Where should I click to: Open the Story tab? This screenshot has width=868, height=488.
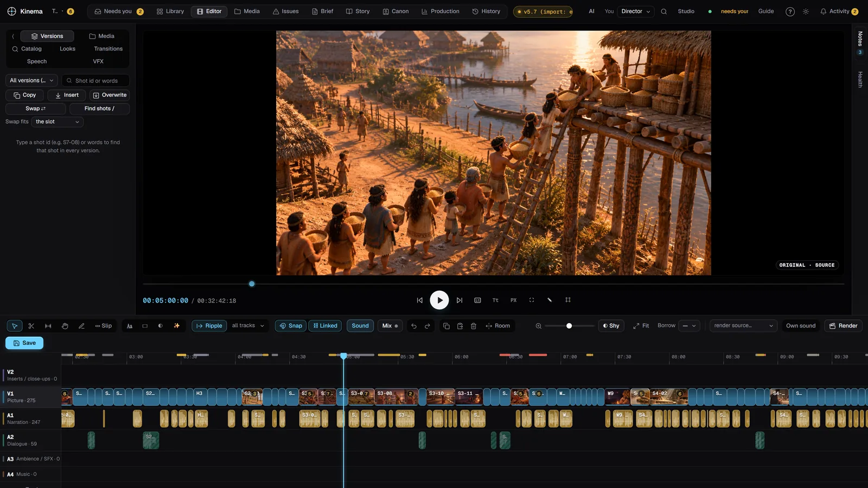[x=358, y=11]
